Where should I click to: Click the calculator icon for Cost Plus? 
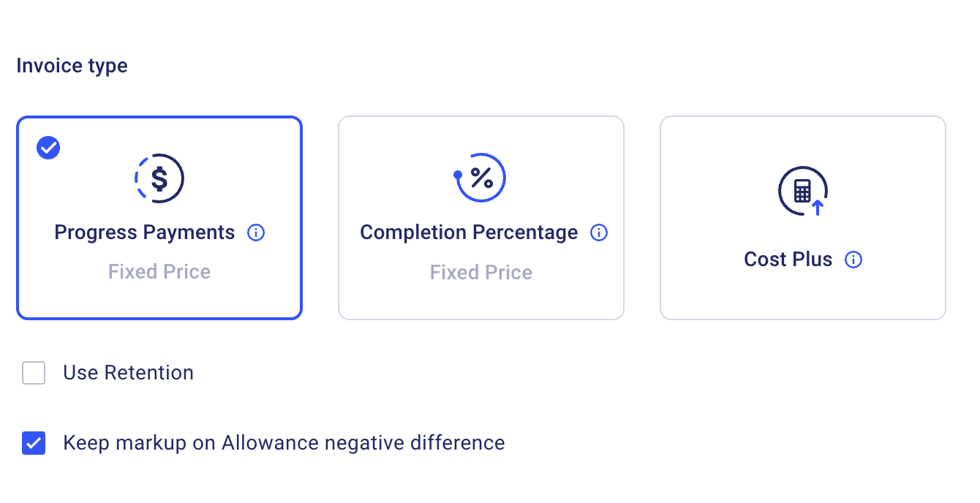[x=802, y=192]
